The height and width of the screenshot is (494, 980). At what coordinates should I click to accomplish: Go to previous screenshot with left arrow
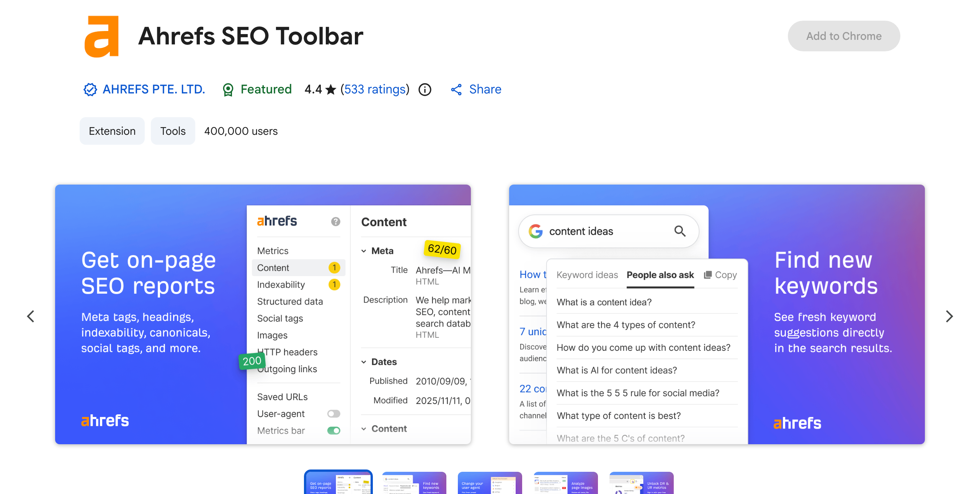[31, 316]
